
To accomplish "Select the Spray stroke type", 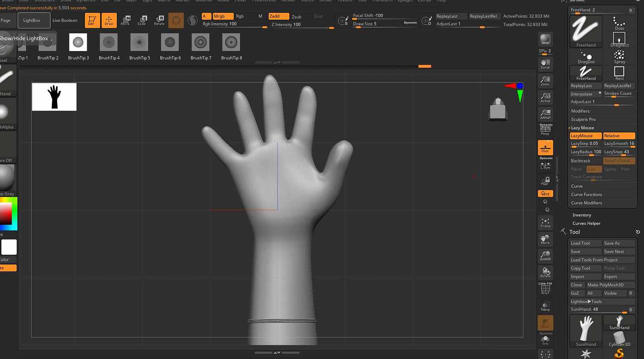I will 619,56.
